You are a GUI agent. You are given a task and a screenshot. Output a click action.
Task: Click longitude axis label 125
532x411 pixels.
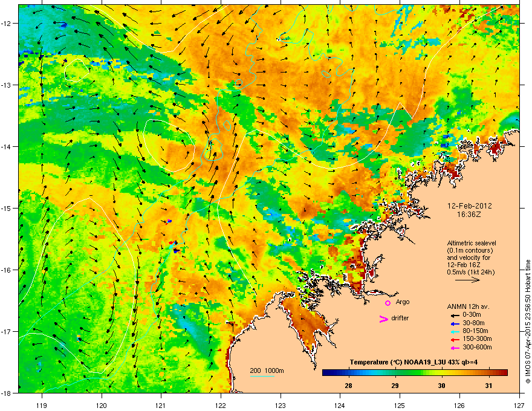[400, 405]
